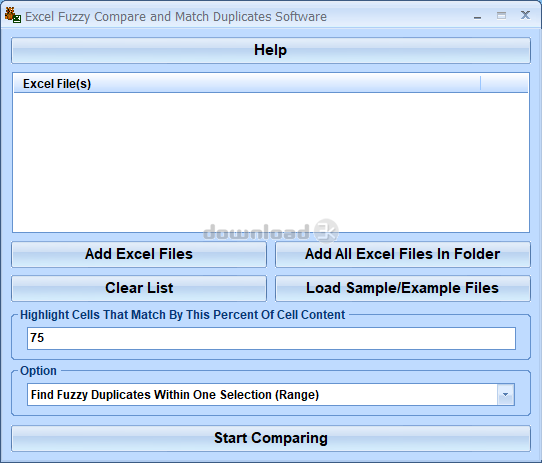Click the empty column header beside Excel File(s)
The image size is (542, 463).
click(x=504, y=84)
